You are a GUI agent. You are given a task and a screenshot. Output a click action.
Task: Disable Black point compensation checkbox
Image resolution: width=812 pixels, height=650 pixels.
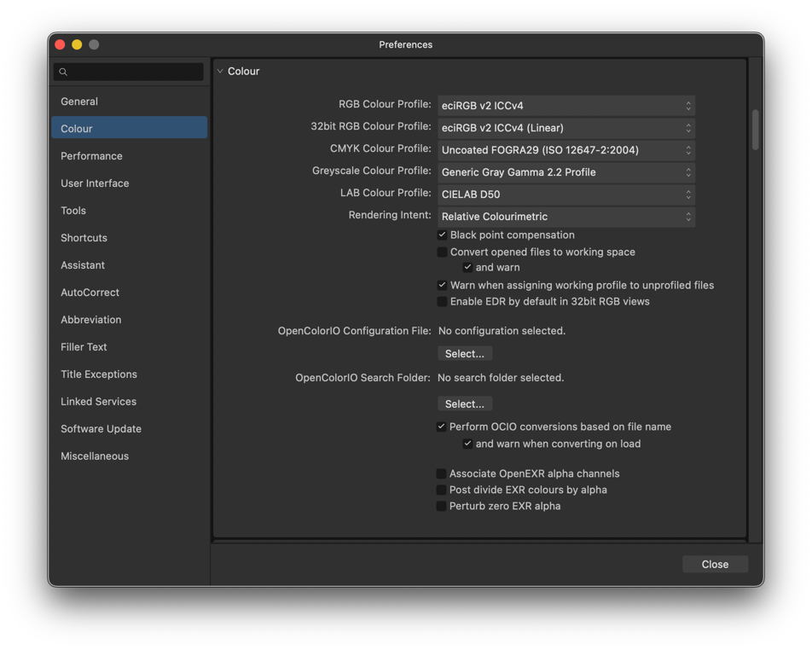click(x=442, y=235)
